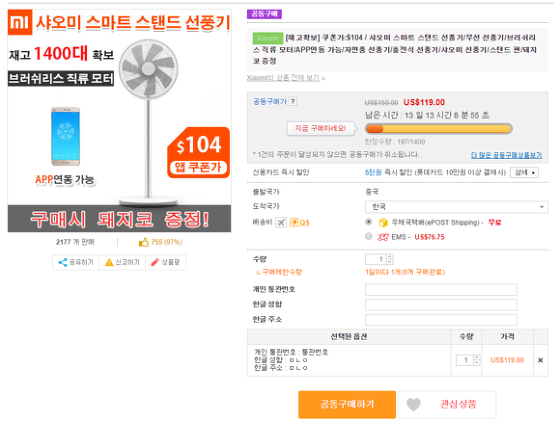Click the 한정수량 197/1400 text

point(395,142)
